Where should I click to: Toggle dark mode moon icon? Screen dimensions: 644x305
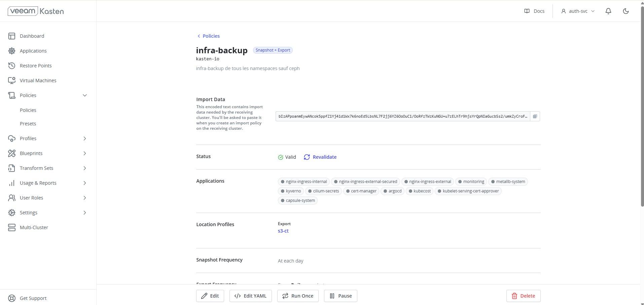tap(625, 11)
